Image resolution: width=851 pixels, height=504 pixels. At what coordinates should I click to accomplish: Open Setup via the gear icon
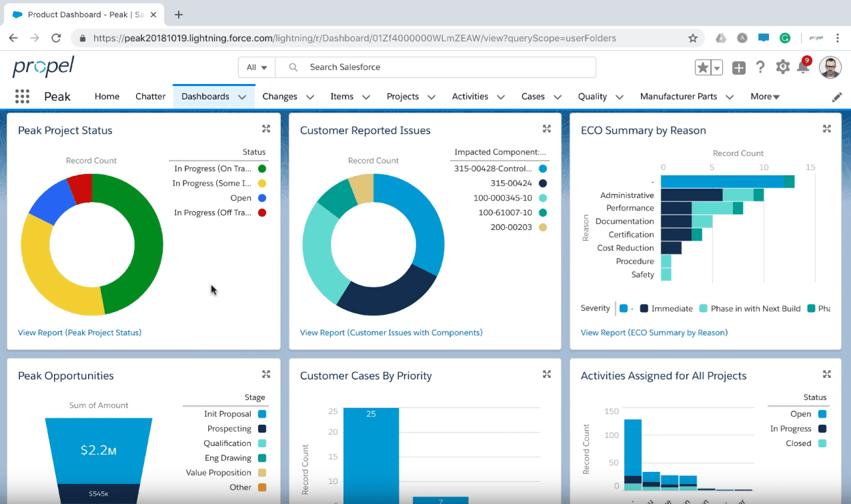tap(782, 67)
